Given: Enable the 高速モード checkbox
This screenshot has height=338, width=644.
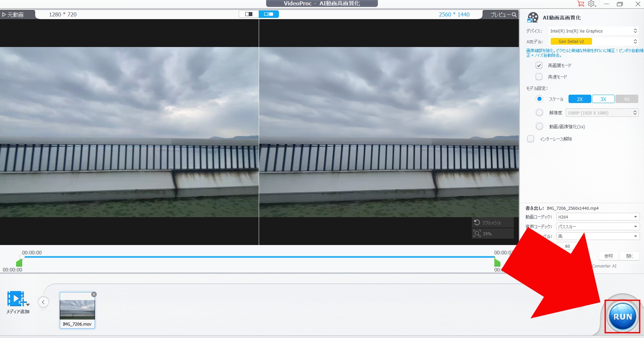Looking at the screenshot, I should 539,77.
